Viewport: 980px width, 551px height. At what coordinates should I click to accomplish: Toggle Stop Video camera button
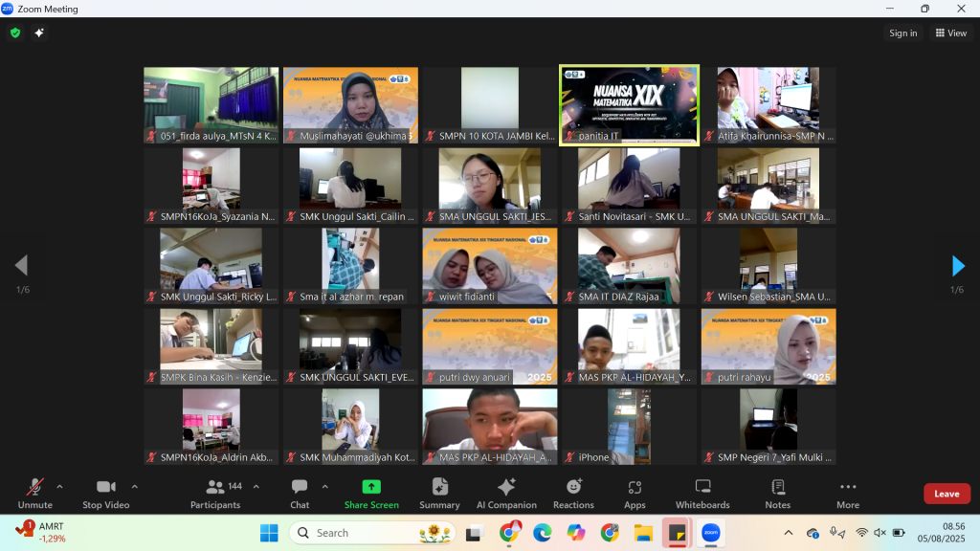105,493
